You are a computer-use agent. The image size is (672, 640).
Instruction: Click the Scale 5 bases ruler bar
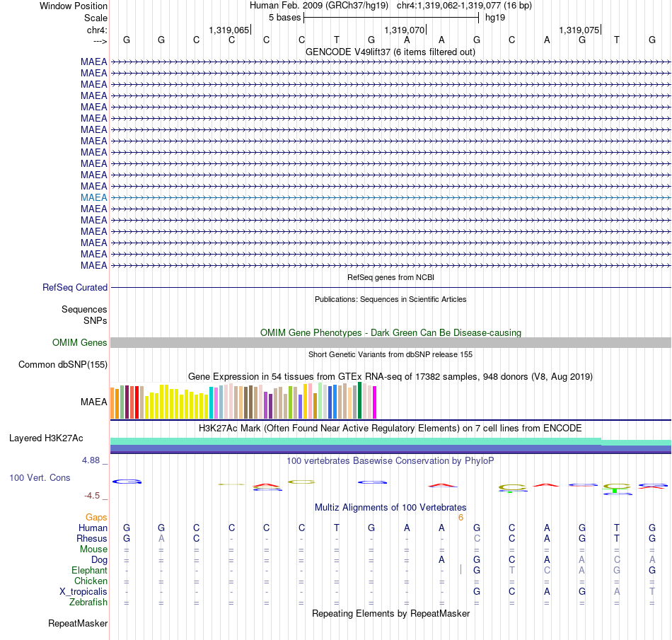click(391, 18)
